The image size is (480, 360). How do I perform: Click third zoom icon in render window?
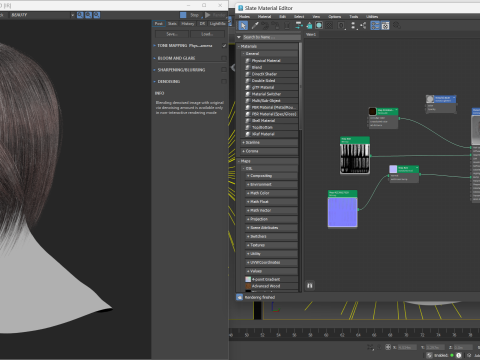pyautogui.click(x=97, y=15)
